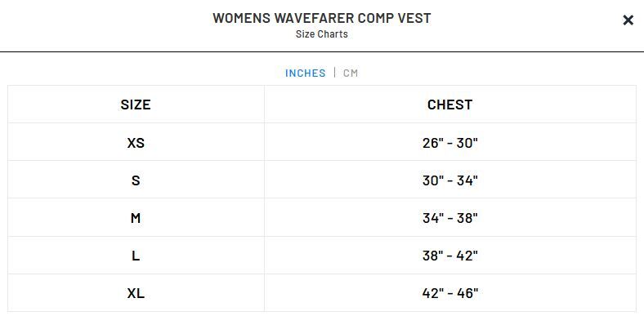Click the L size cell
Image resolution: width=644 pixels, height=316 pixels.
coord(136,256)
